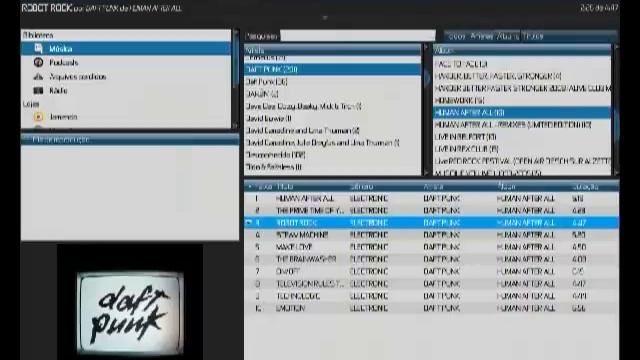Click the album list vertical scrollbar
Viewport: 640px width, 360px height.
click(616, 110)
